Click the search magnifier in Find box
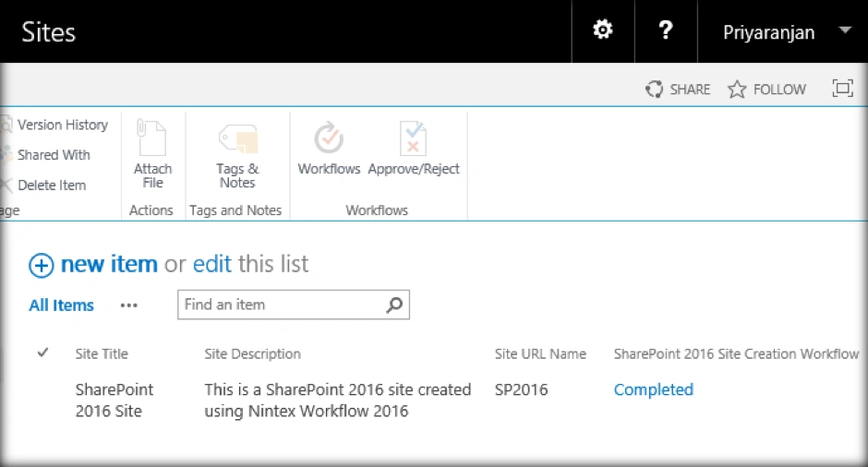The width and height of the screenshot is (868, 467). [x=394, y=305]
